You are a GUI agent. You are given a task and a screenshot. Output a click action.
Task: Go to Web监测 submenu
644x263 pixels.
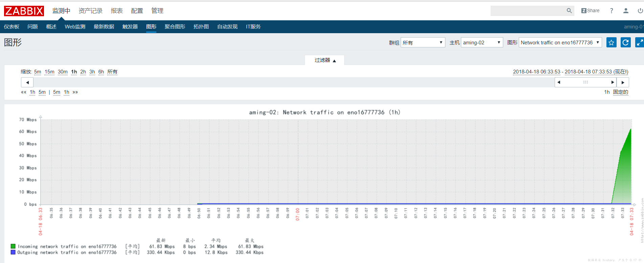(x=75, y=26)
